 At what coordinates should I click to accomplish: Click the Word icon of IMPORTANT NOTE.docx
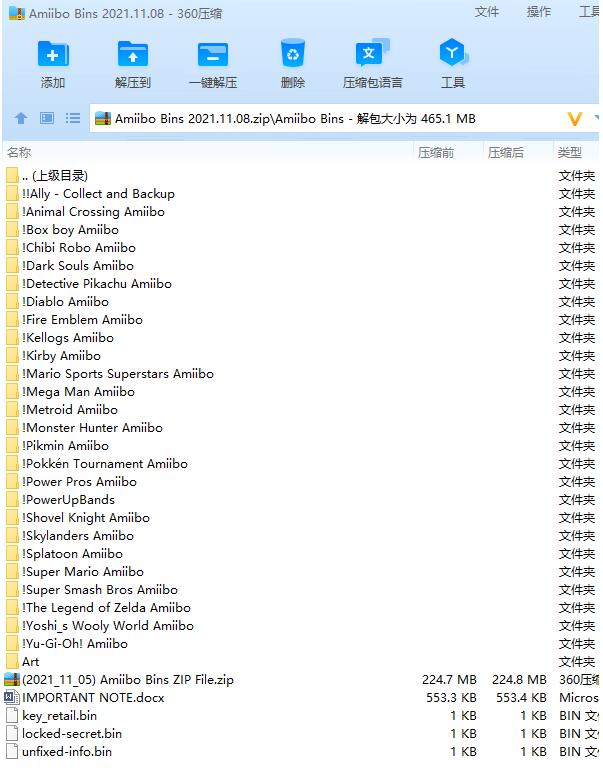[x=12, y=698]
